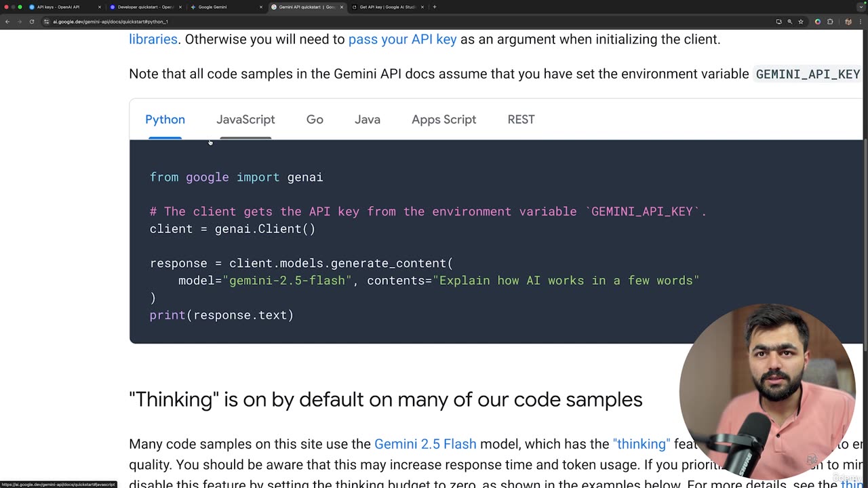Open the site information icon in address bar
Screen dimensions: 868x488
[x=46, y=22]
